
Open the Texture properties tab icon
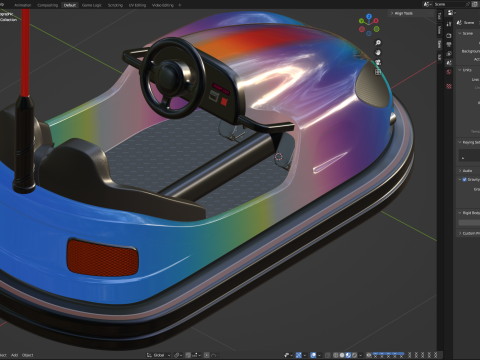click(449, 86)
